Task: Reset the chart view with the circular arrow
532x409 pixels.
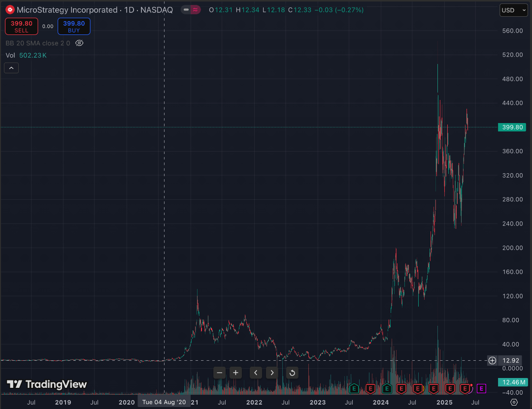Action: click(292, 373)
